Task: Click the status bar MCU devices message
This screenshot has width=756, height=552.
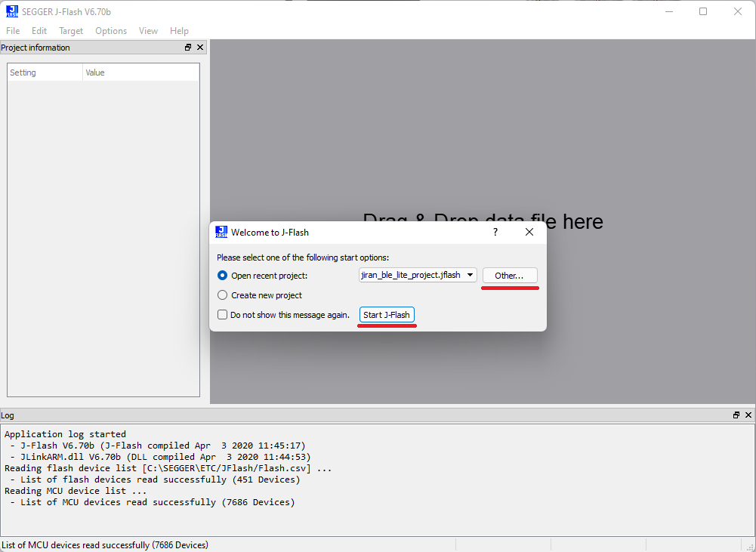Action: pos(105,545)
